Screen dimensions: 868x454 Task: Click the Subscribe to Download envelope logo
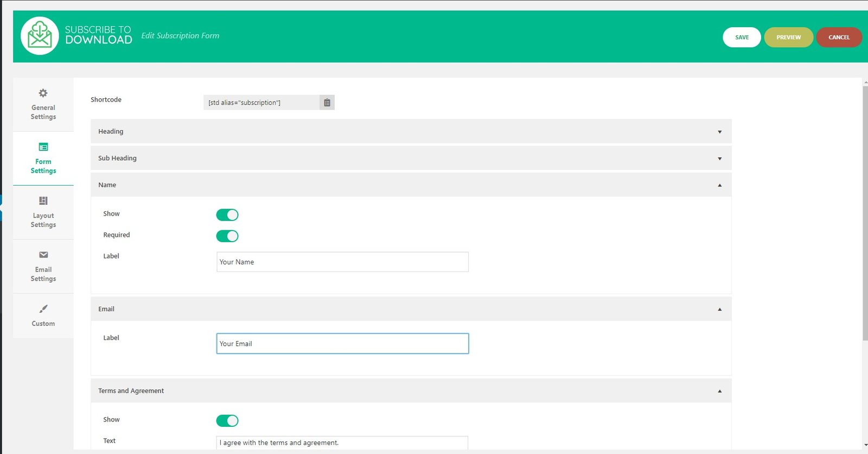tap(40, 36)
